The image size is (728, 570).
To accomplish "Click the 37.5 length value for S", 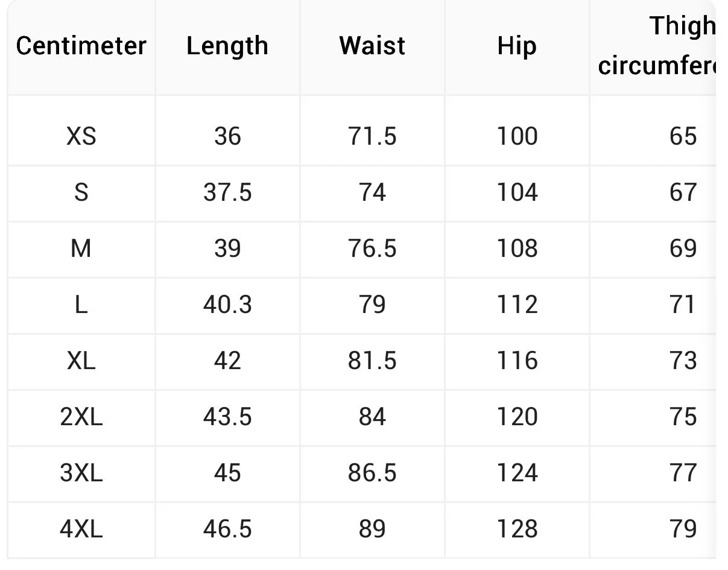I will (227, 192).
